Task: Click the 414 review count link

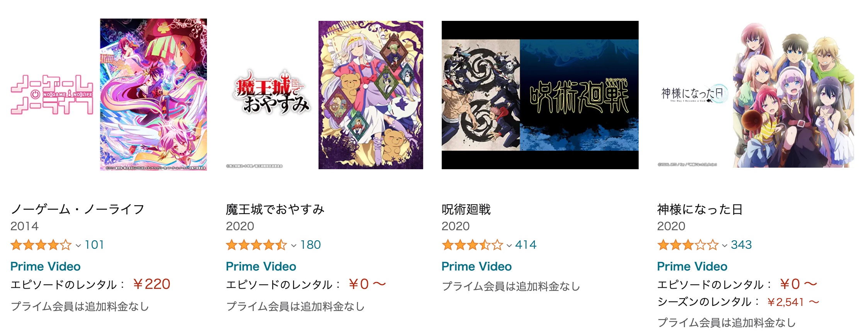Action: pos(526,245)
